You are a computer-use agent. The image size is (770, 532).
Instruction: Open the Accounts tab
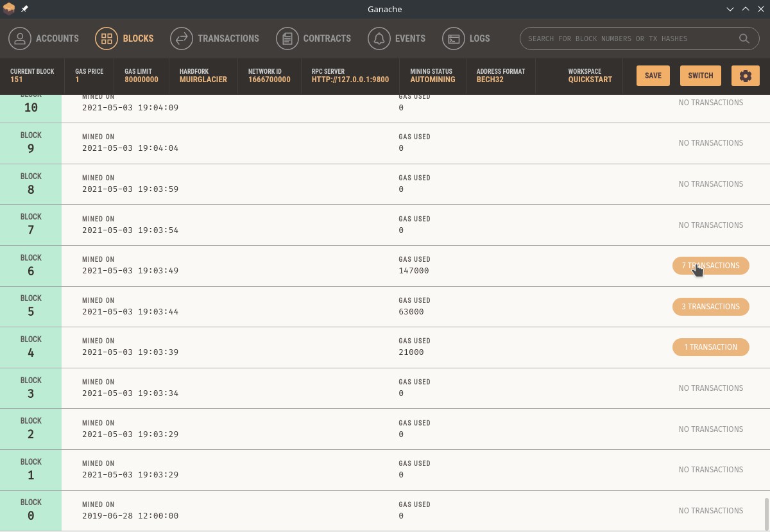click(x=44, y=39)
